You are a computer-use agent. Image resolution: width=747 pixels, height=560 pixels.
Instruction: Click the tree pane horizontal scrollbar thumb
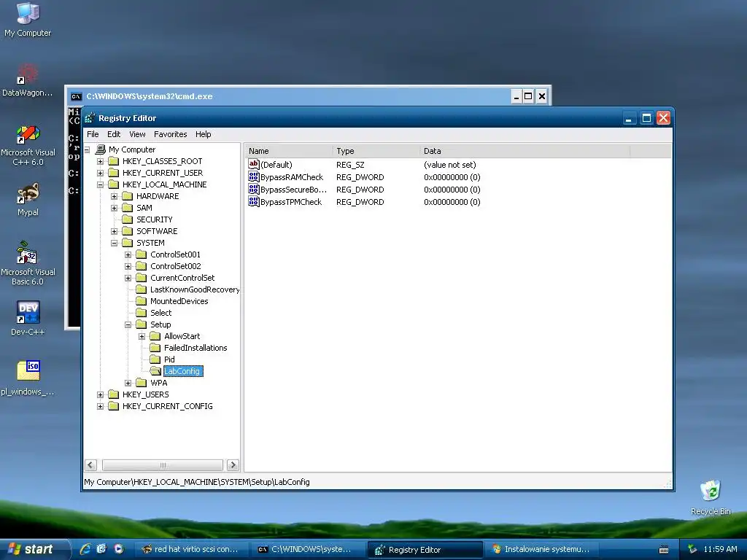point(163,465)
